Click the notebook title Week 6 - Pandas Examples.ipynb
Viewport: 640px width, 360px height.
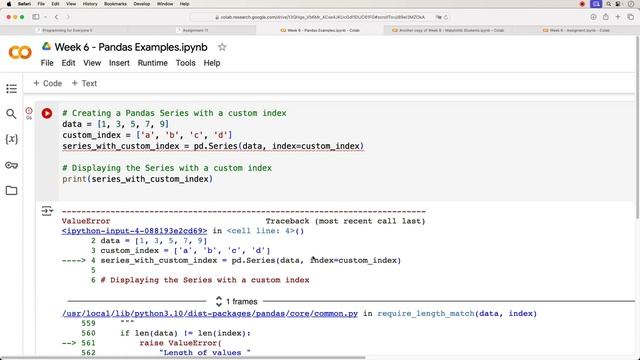coord(131,47)
